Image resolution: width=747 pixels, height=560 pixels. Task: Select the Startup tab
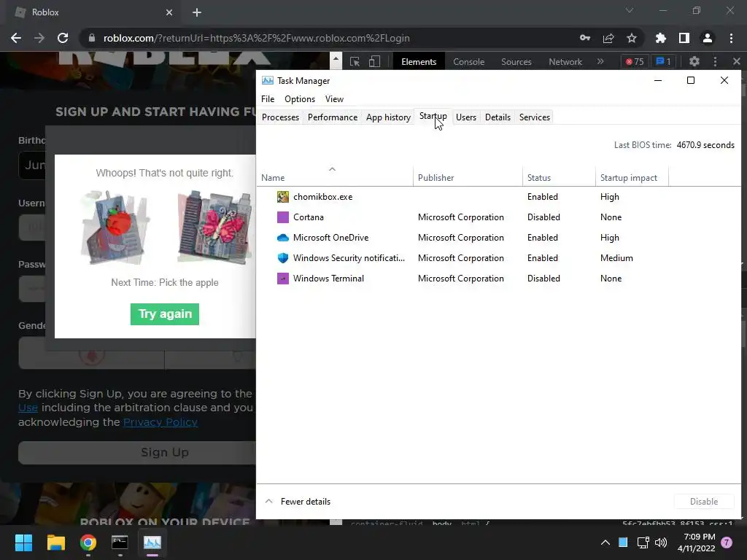coord(433,116)
